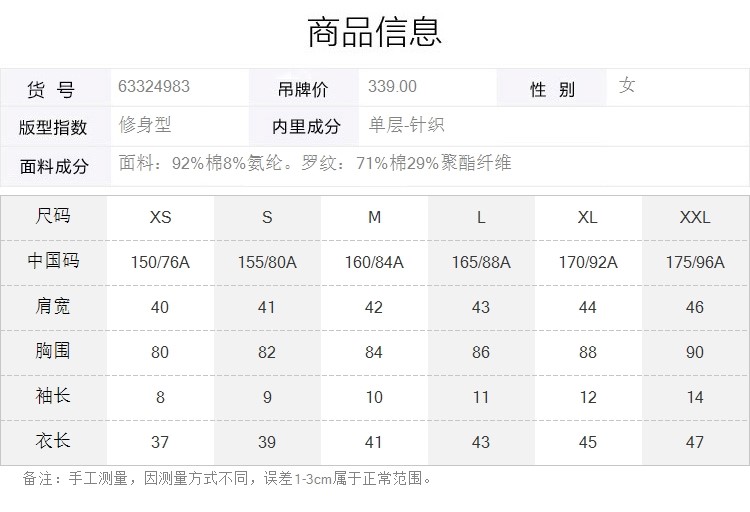The image size is (750, 512).
Task: Click the 肩宽 row header
Action: (x=53, y=306)
